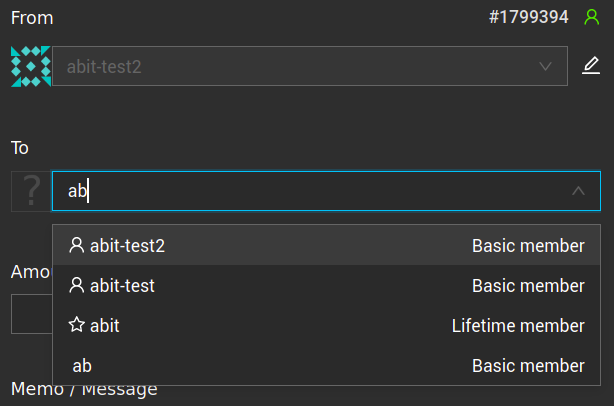614x406 pixels.
Task: Click the abit-test2 identicon avatar
Action: point(30,66)
